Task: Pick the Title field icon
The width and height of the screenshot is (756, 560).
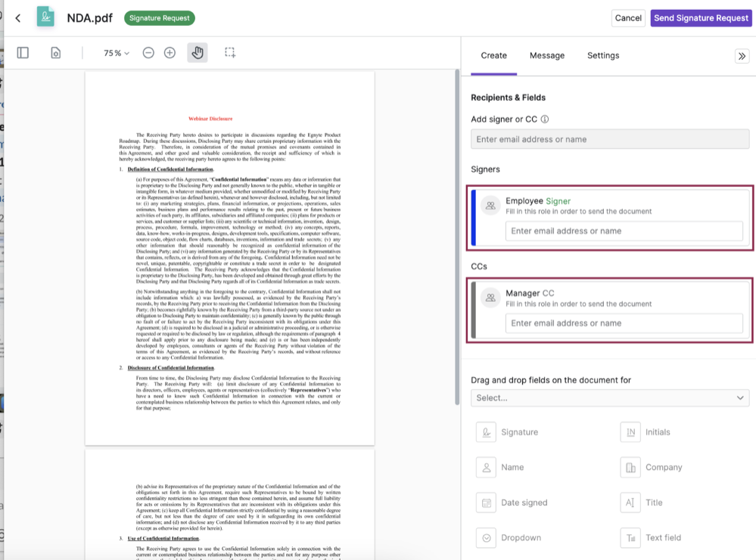Action: tap(630, 502)
